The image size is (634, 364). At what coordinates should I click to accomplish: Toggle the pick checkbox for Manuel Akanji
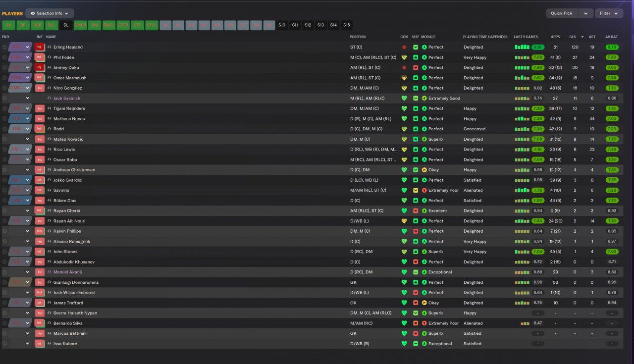pos(4,272)
